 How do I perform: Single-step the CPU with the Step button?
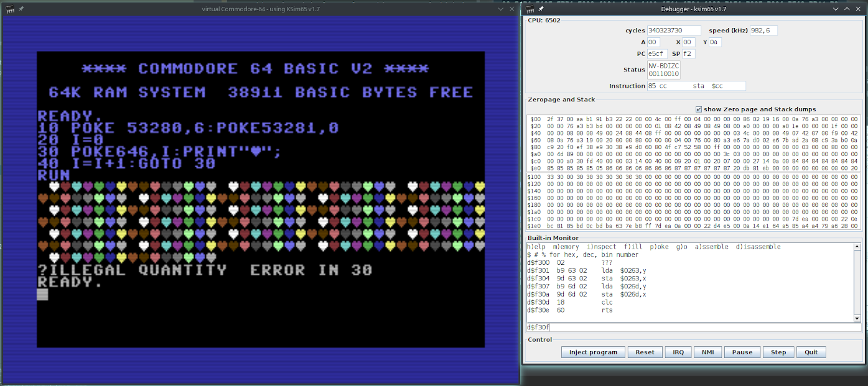[x=778, y=352]
